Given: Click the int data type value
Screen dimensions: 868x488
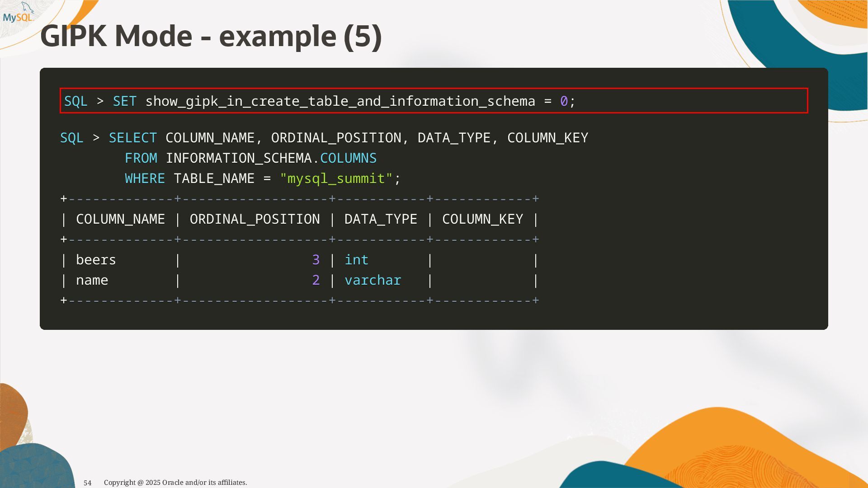Looking at the screenshot, I should click(356, 260).
